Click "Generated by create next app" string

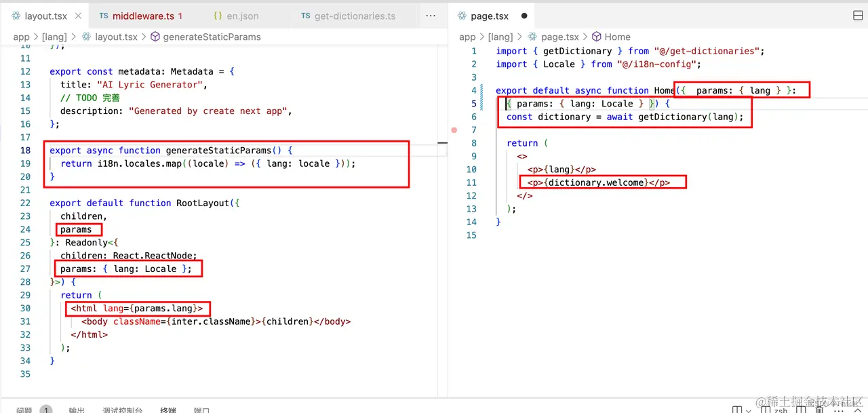[208, 111]
